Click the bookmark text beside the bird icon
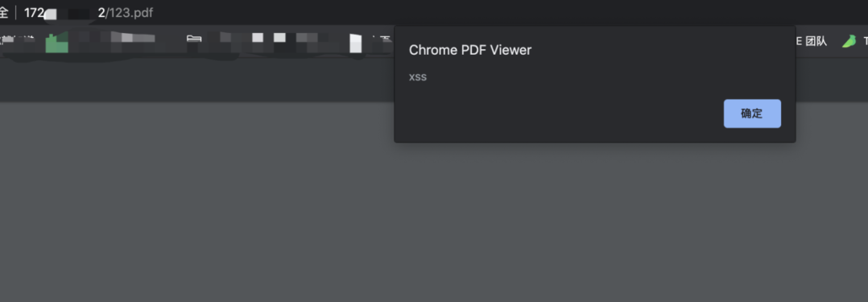This screenshot has height=302, width=868. 866,42
